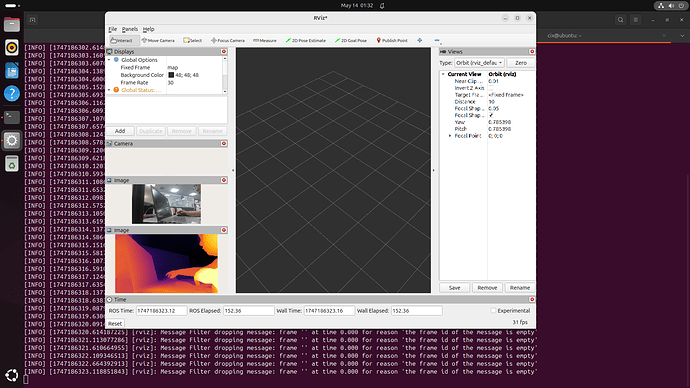The height and width of the screenshot is (388, 690).
Task: Toggle the Focal Shape Fixed Size checkbox
Action: point(491,115)
